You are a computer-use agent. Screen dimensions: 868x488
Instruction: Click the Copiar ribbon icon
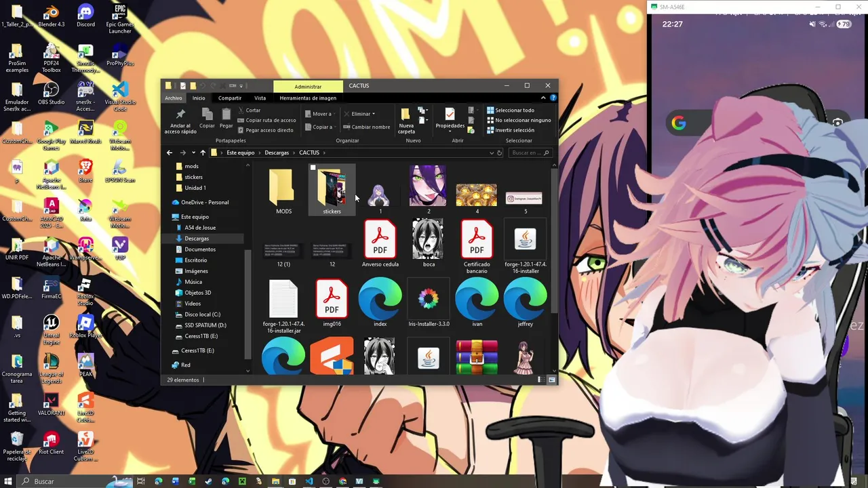[x=207, y=118]
